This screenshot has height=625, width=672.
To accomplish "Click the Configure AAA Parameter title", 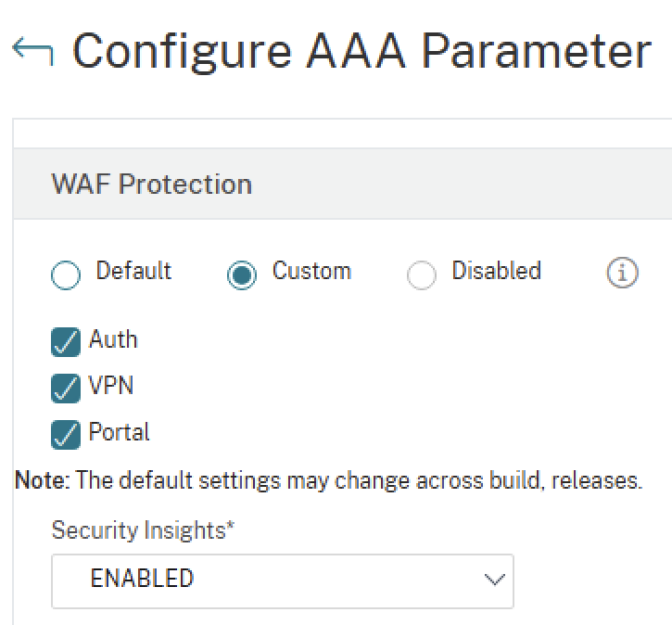I will tap(361, 52).
